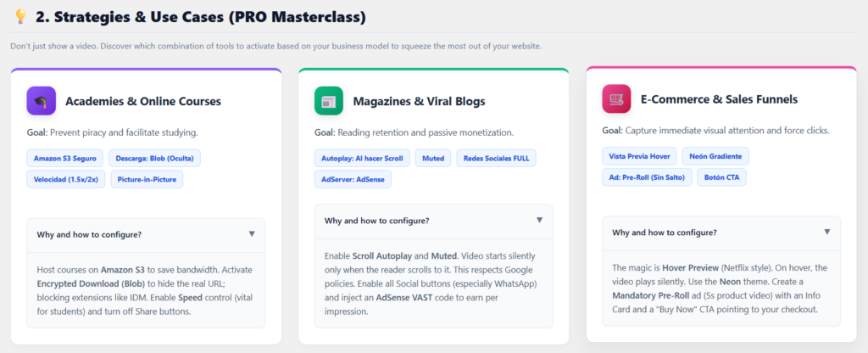Select the 'Botón CTA' tag

point(721,177)
